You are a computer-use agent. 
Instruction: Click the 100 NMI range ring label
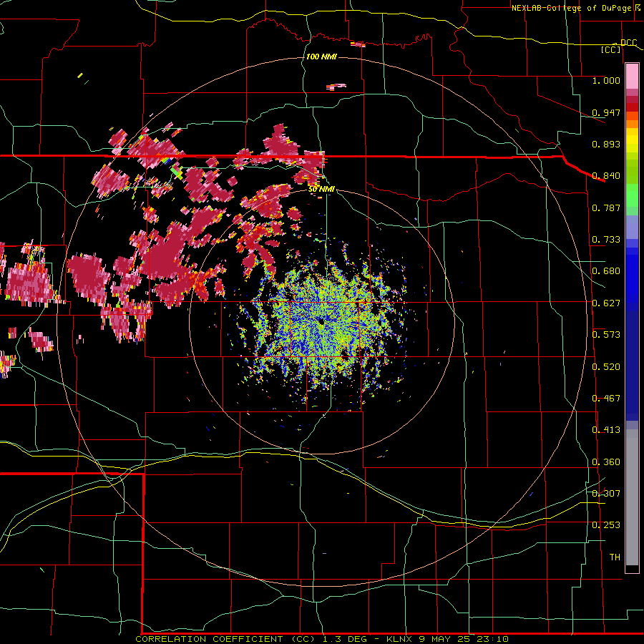[321, 57]
